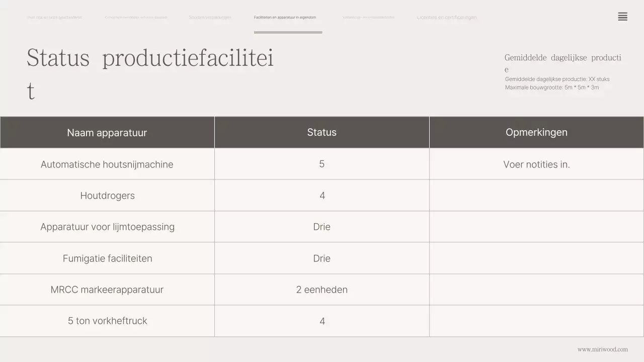Select the 'Opmerkingen' column header

[536, 132]
